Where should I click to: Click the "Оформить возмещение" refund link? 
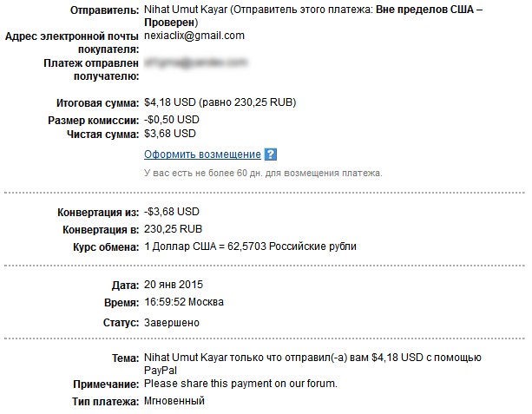pyautogui.click(x=202, y=154)
